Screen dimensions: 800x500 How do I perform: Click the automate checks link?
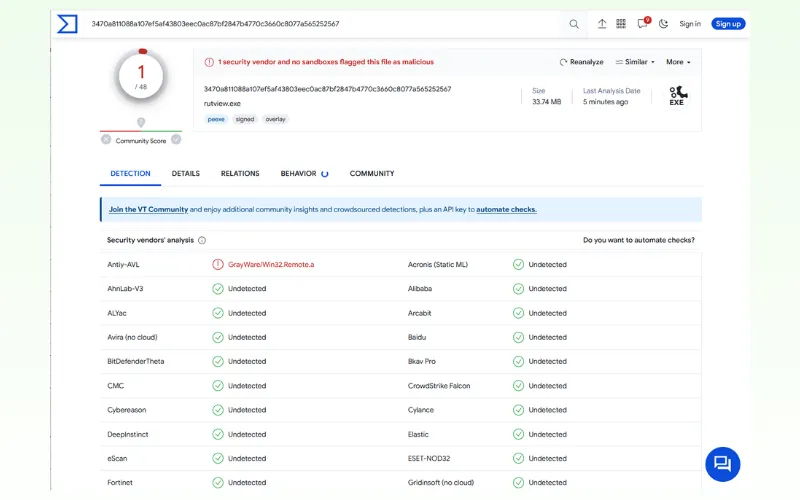pos(506,209)
